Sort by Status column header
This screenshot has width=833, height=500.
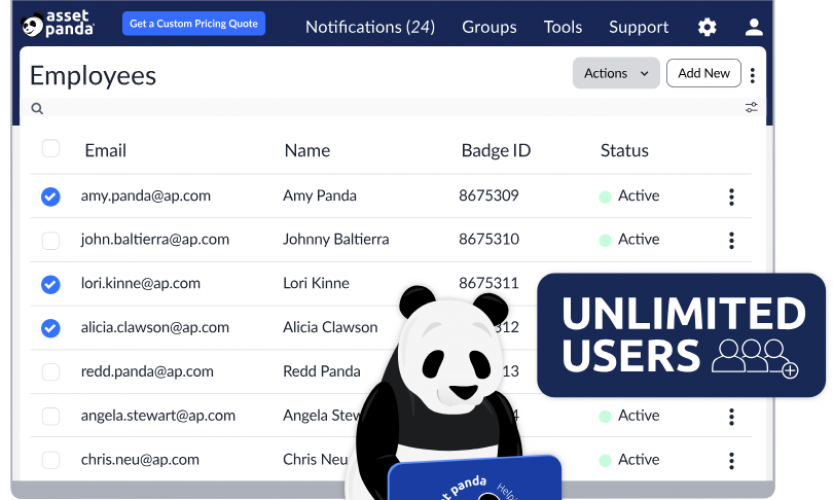click(x=624, y=150)
